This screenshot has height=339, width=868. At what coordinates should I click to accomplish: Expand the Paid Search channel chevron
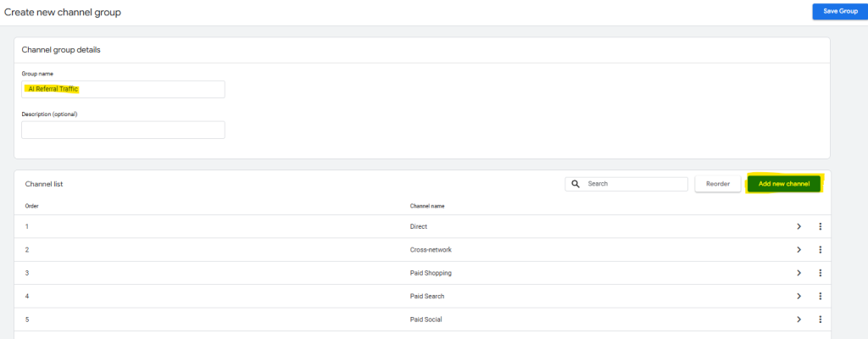click(798, 296)
